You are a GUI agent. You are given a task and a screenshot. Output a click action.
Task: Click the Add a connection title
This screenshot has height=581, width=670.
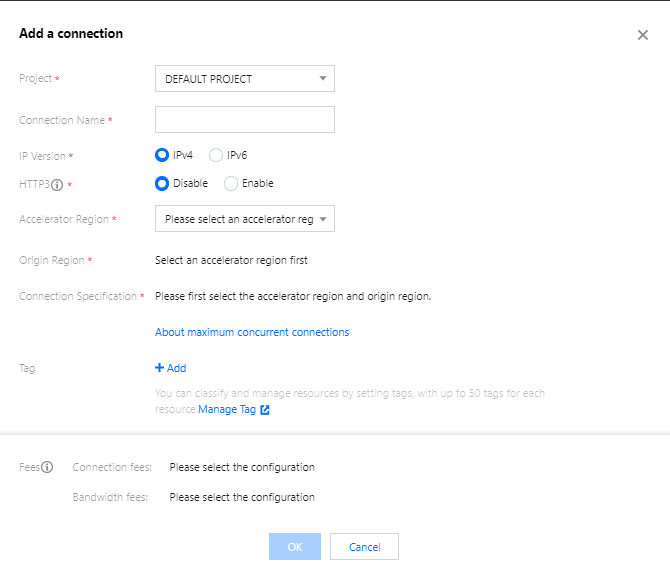coord(71,34)
